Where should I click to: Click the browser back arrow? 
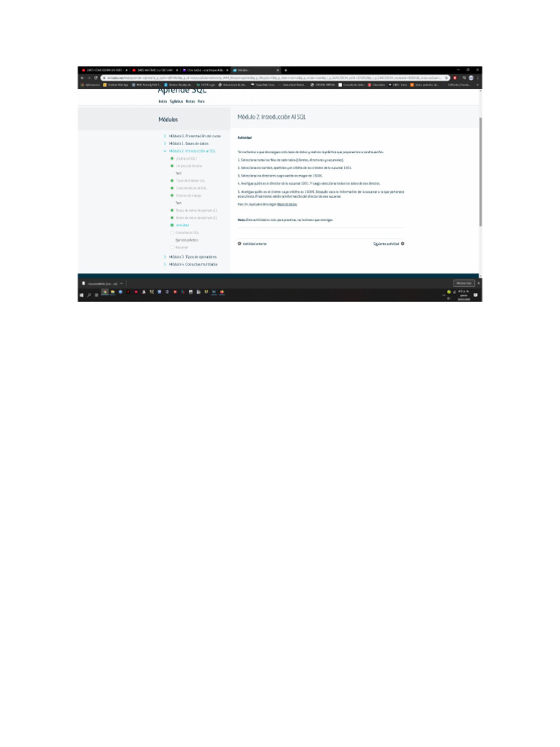[82, 77]
